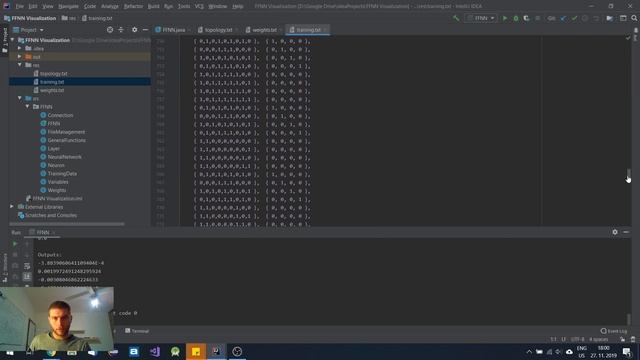Collapse the FFNN Visualization root node
Screen dimensions: 640x360
12,40
